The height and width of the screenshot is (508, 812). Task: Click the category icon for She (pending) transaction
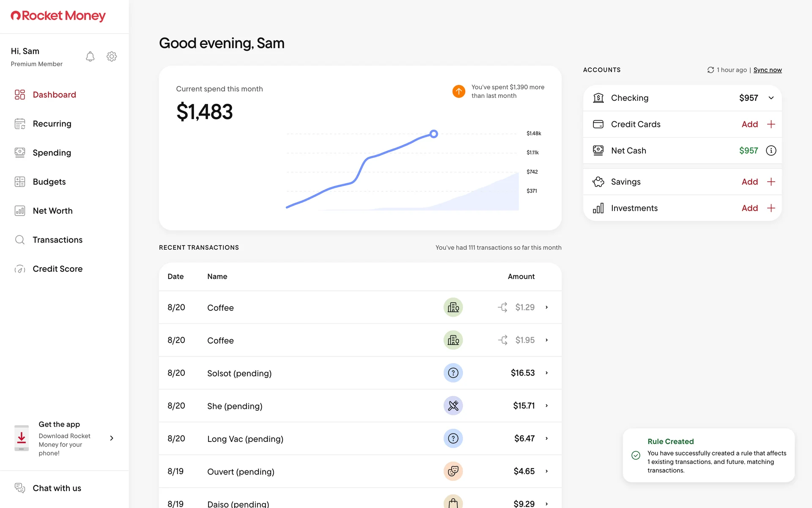click(453, 406)
